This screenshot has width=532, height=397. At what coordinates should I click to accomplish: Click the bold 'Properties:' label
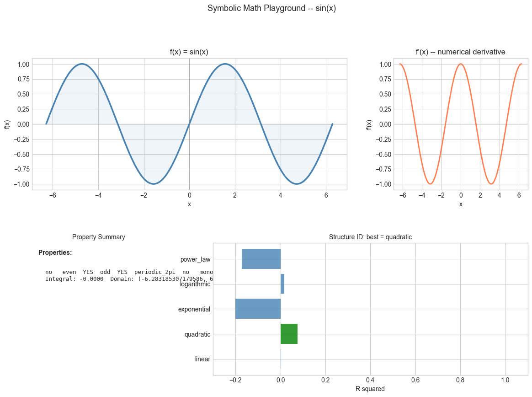pyautogui.click(x=55, y=252)
